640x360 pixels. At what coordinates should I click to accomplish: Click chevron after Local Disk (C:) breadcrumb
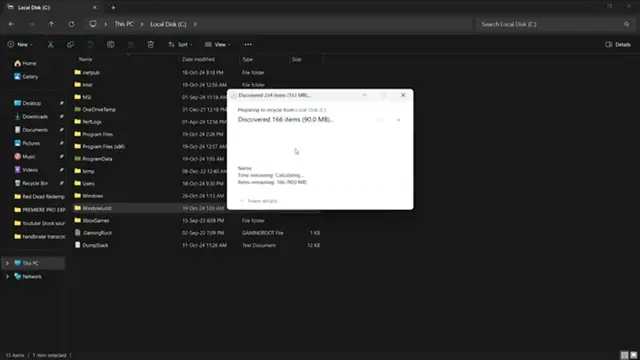pyautogui.click(x=195, y=24)
